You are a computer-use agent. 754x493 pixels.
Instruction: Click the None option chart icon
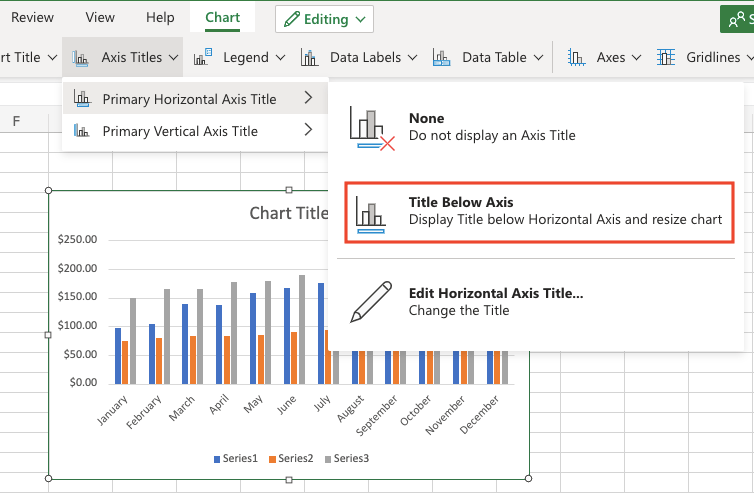click(372, 128)
